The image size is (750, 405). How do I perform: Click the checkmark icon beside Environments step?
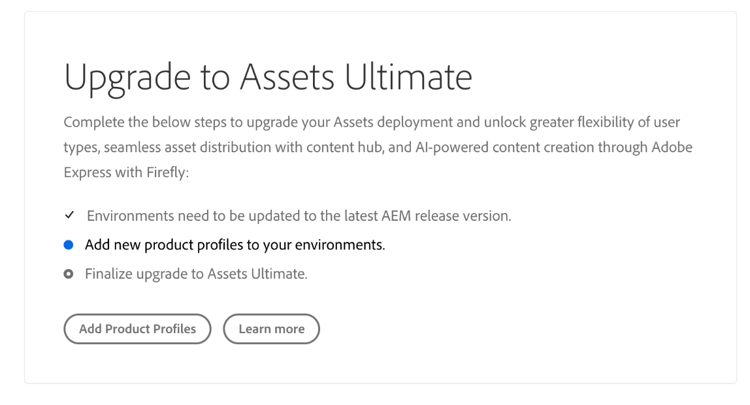pyautogui.click(x=69, y=215)
